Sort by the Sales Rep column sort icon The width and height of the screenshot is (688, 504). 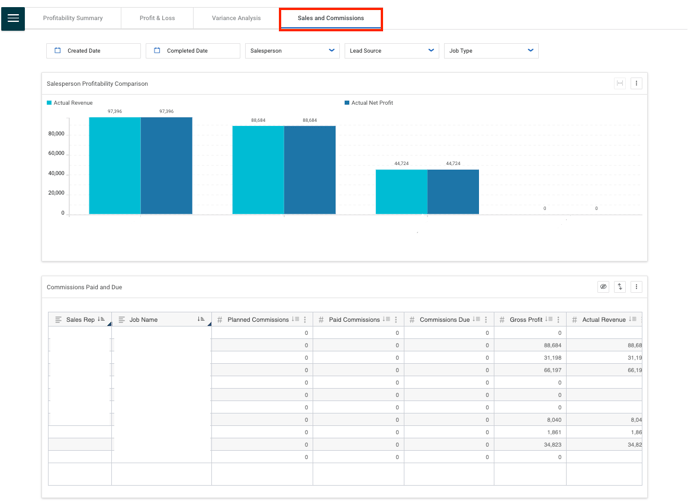(100, 319)
